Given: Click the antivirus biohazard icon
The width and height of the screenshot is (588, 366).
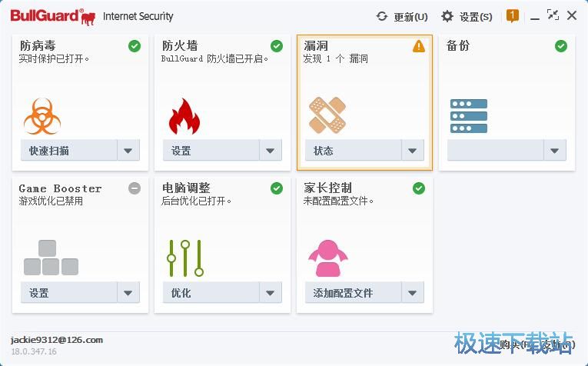Looking at the screenshot, I should pos(42,115).
